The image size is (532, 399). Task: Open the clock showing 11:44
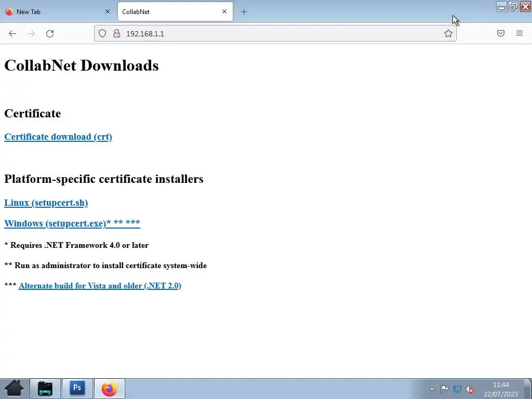[x=501, y=389]
